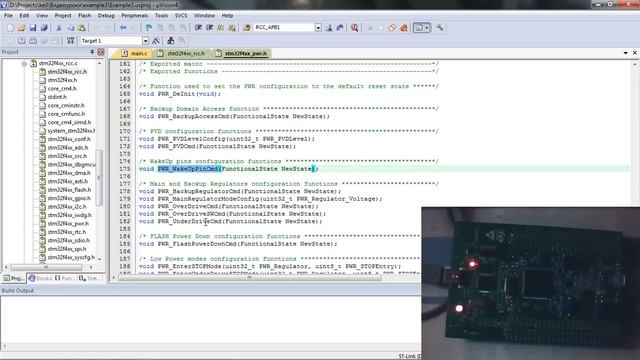This screenshot has width=640, height=360.
Task: Cut selection using the scissors icon
Action: 59,28
